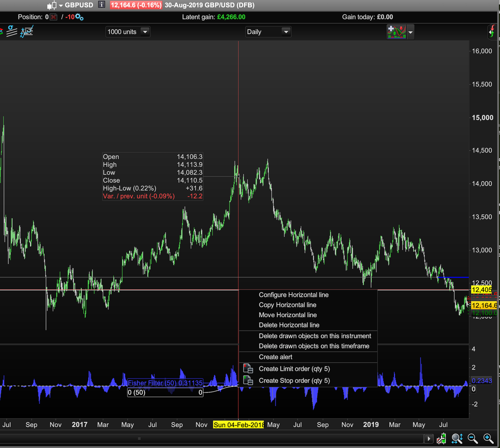Choose Delete Horizontal line from context menu
Viewport: 500px width, 448px height.
click(x=289, y=325)
